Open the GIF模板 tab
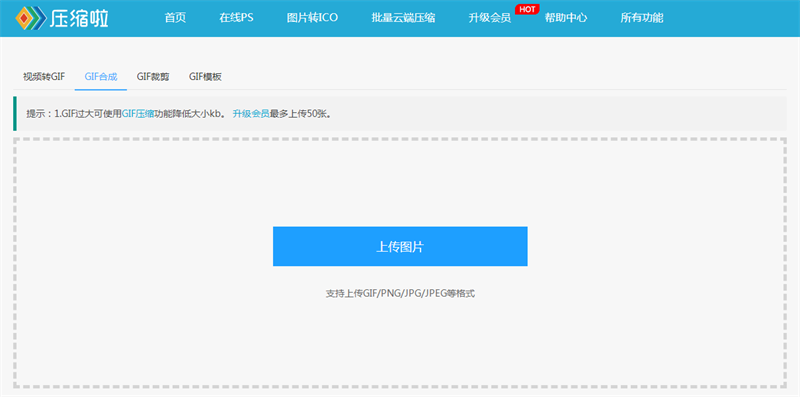Image resolution: width=800 pixels, height=397 pixels. click(x=205, y=77)
